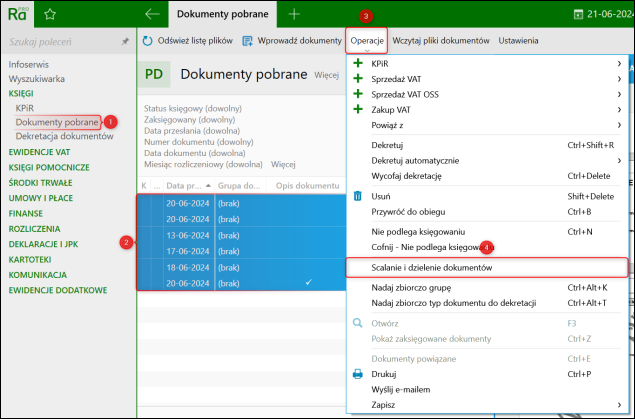Screen dimensions: 635x419
Task: Click the green plus icon next to KPiR
Action: tap(358, 63)
